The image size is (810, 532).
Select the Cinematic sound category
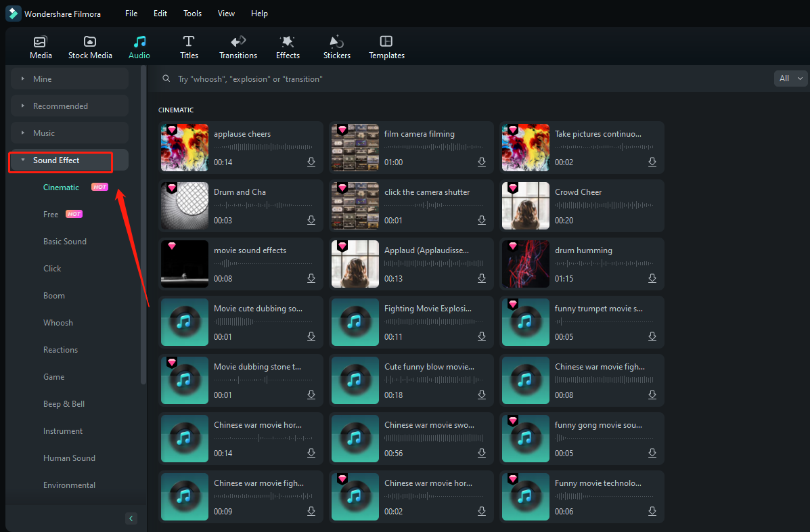coord(61,187)
